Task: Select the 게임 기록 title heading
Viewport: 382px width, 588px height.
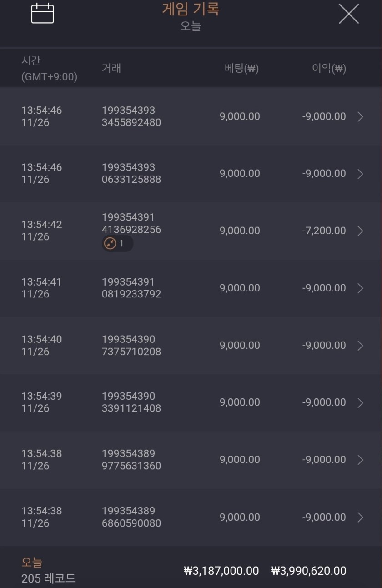Action: point(191,9)
